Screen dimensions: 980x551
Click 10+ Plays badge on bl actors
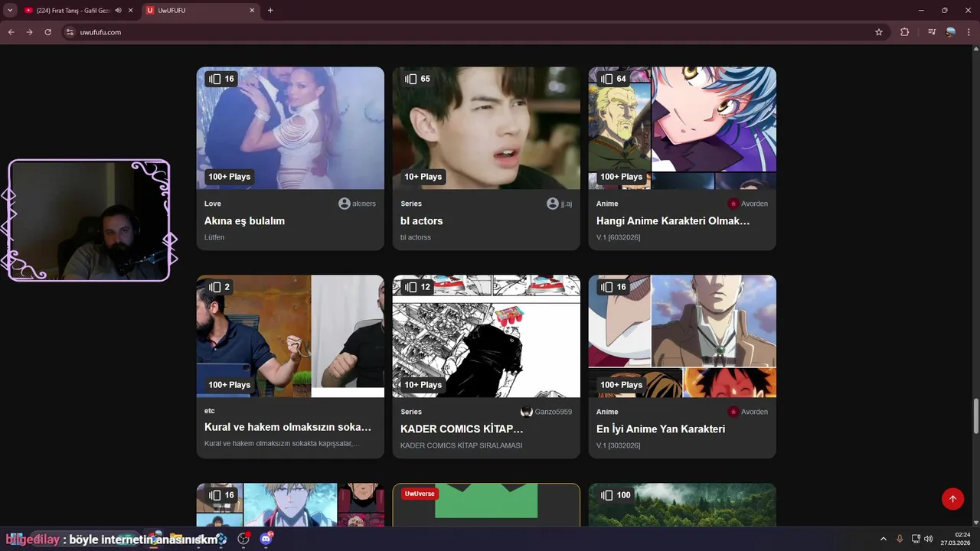click(x=423, y=177)
